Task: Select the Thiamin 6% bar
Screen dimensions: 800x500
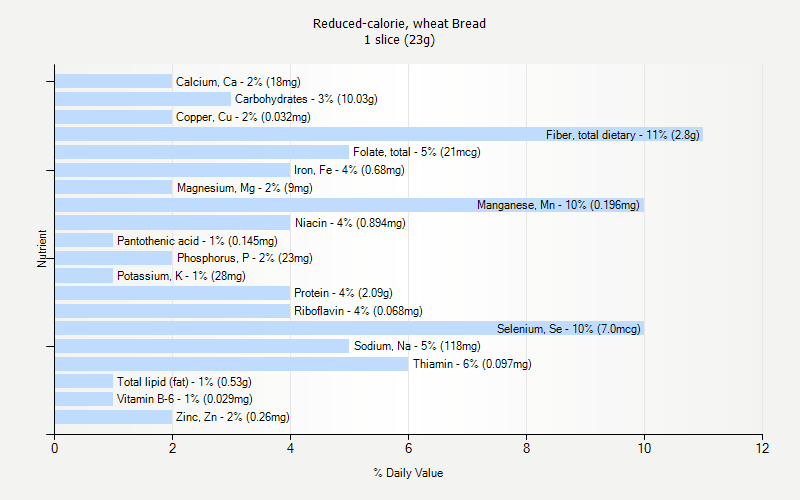Action: [231, 364]
